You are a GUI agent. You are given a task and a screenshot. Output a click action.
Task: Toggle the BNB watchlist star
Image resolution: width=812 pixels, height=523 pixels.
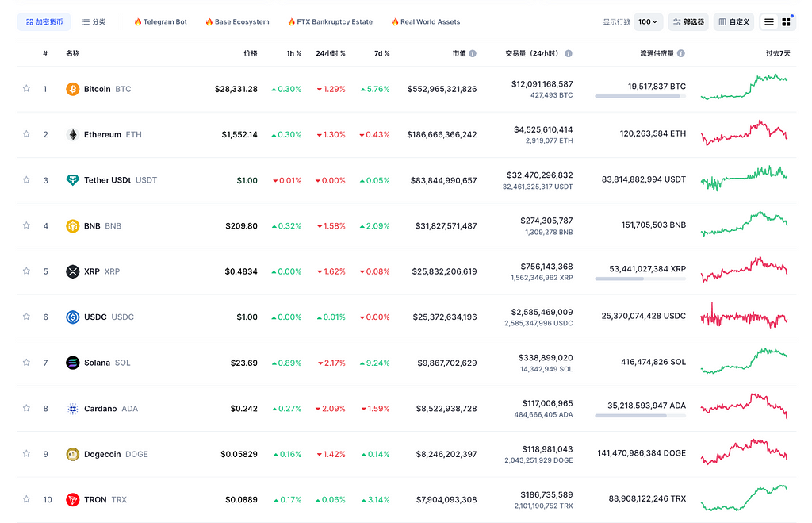coord(26,225)
